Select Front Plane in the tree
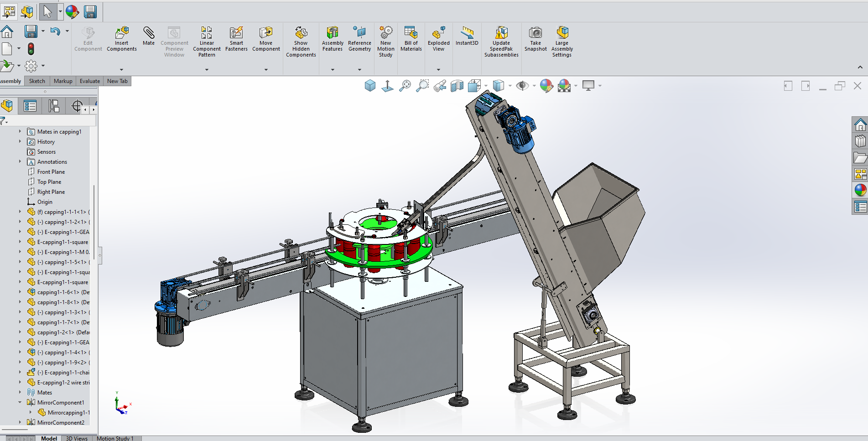868x441 pixels. click(51, 172)
